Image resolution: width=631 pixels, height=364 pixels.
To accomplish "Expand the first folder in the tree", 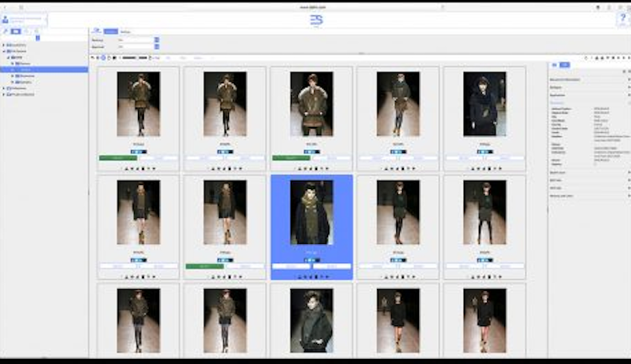I will click(3, 45).
